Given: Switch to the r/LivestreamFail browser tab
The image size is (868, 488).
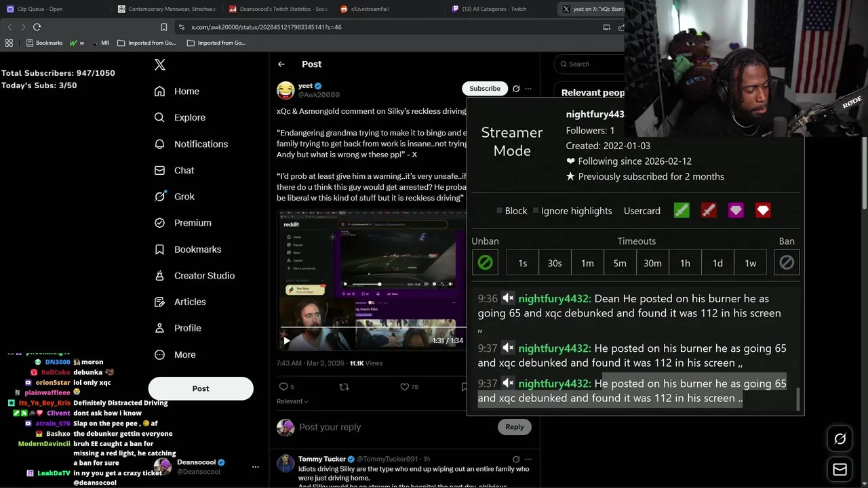Looking at the screenshot, I should (370, 9).
